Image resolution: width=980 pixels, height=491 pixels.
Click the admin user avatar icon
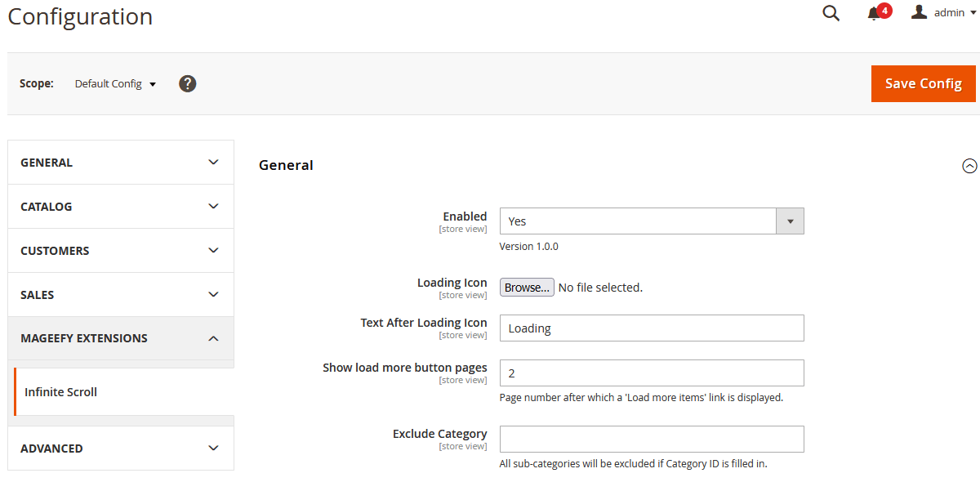(x=920, y=12)
